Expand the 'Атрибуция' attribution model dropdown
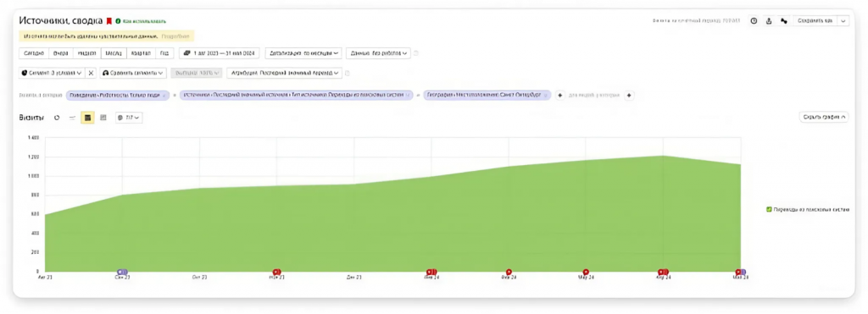The image size is (868, 314). pyautogui.click(x=284, y=73)
